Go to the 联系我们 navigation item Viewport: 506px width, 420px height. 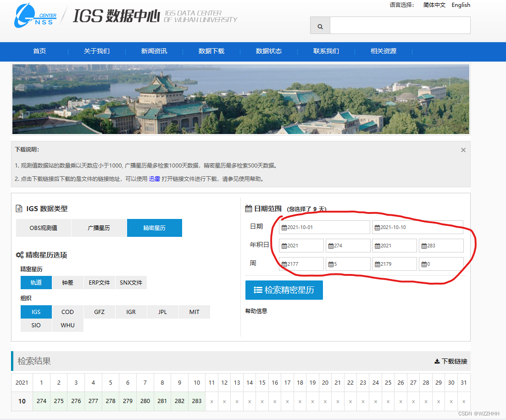coord(326,51)
